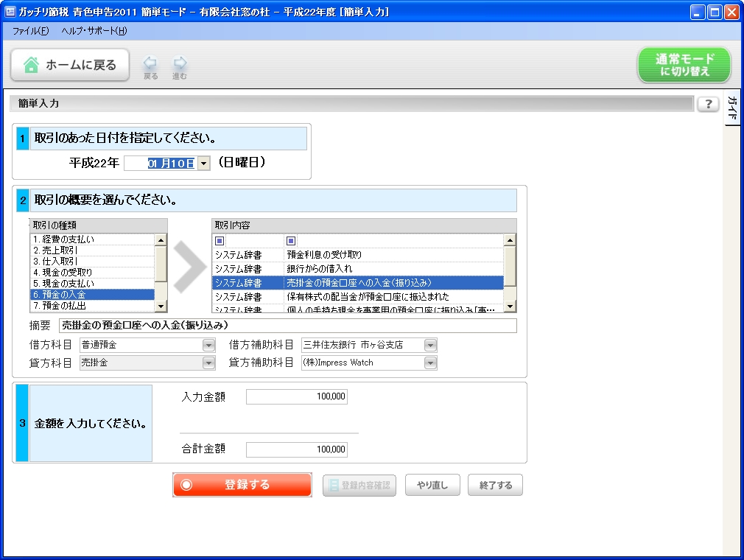Open the 貸方補助科目 dropdown showing (株)Impress Watch
744x560 pixels.
pos(429,362)
